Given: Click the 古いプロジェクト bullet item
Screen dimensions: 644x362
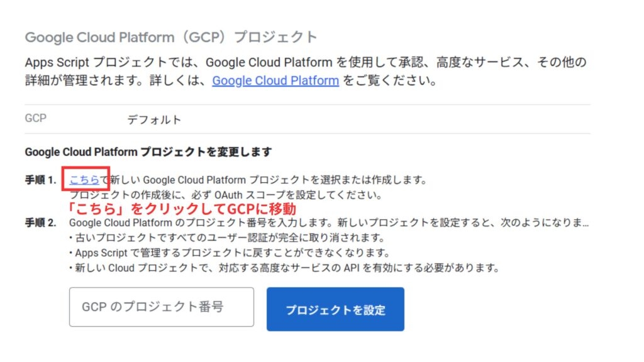Looking at the screenshot, I should point(227,238).
